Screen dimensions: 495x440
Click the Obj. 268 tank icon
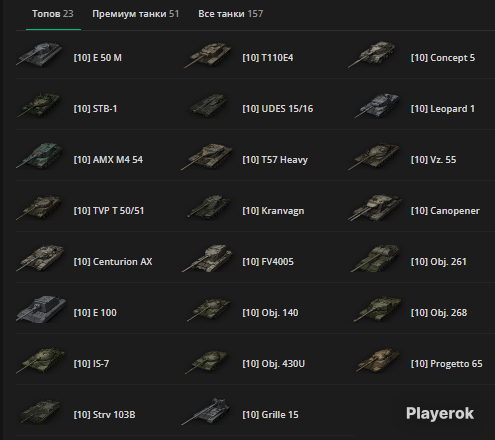377,309
